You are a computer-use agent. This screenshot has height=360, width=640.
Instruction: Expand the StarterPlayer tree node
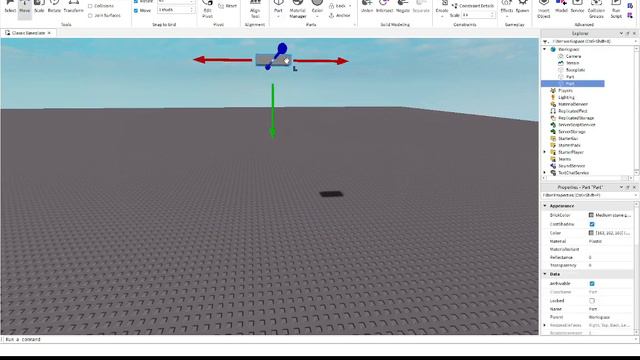point(545,152)
